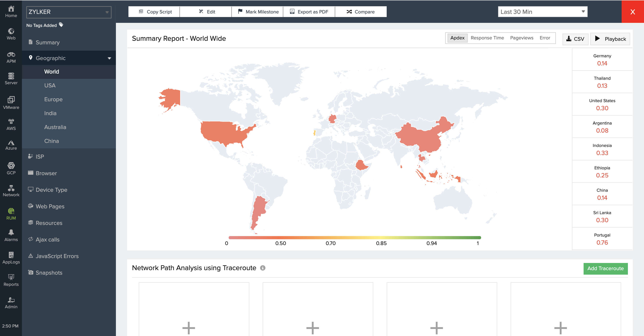The height and width of the screenshot is (336, 644).
Task: Click the Snapshots camera icon
Action: (30, 272)
